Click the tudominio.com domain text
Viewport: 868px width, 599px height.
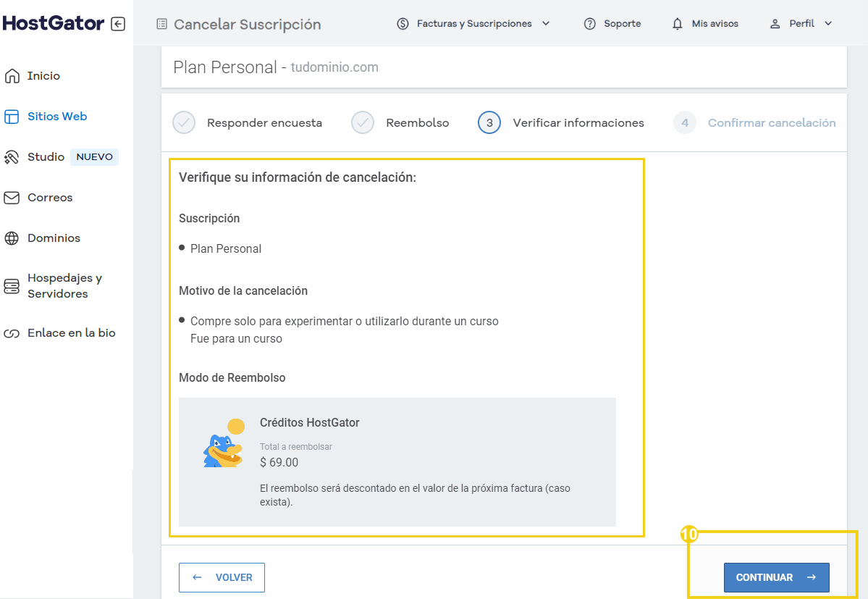[334, 67]
